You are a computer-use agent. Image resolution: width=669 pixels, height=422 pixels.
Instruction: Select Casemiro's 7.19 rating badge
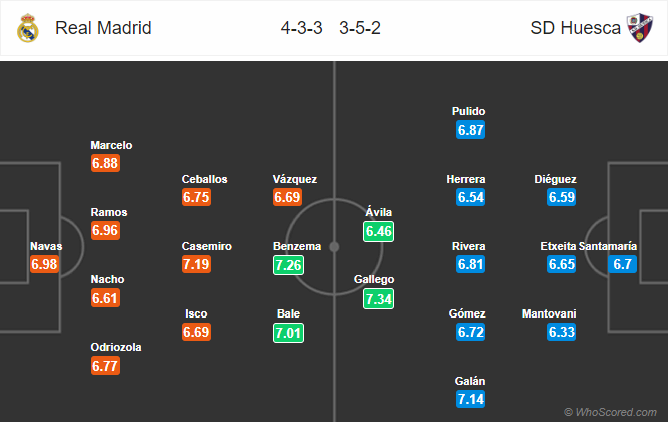point(196,264)
